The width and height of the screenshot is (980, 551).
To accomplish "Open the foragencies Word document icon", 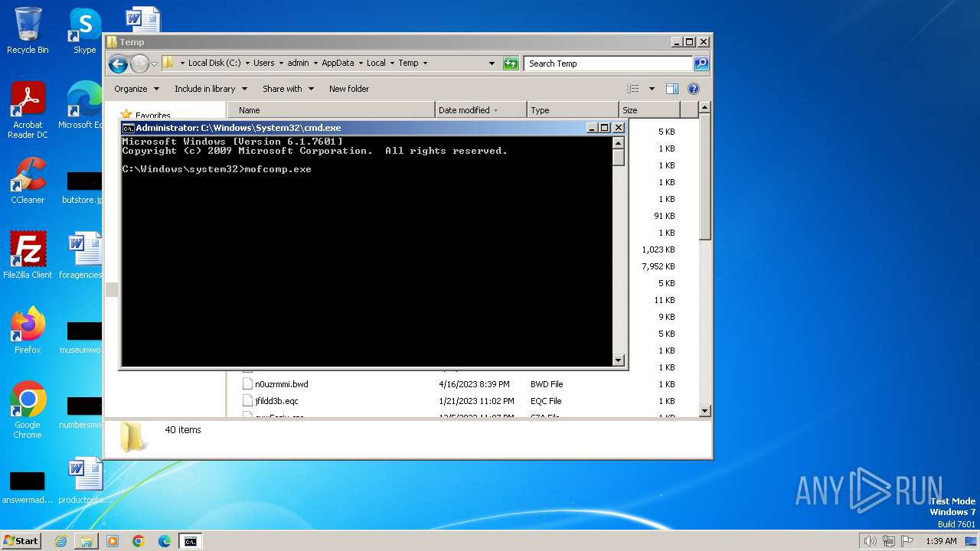I will point(83,256).
